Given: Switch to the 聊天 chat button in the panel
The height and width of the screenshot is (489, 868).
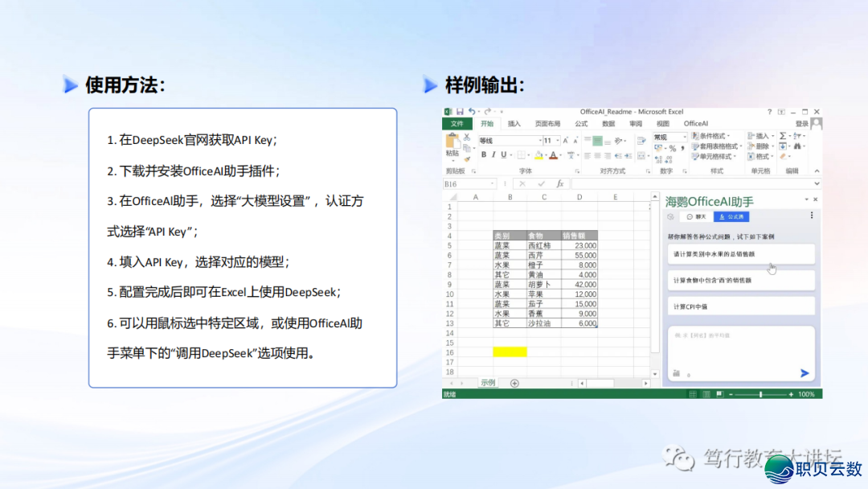Looking at the screenshot, I should (696, 216).
